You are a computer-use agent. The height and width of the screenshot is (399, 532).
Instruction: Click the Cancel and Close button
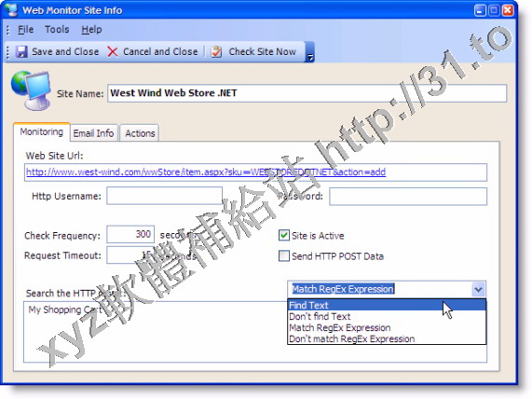tap(153, 52)
